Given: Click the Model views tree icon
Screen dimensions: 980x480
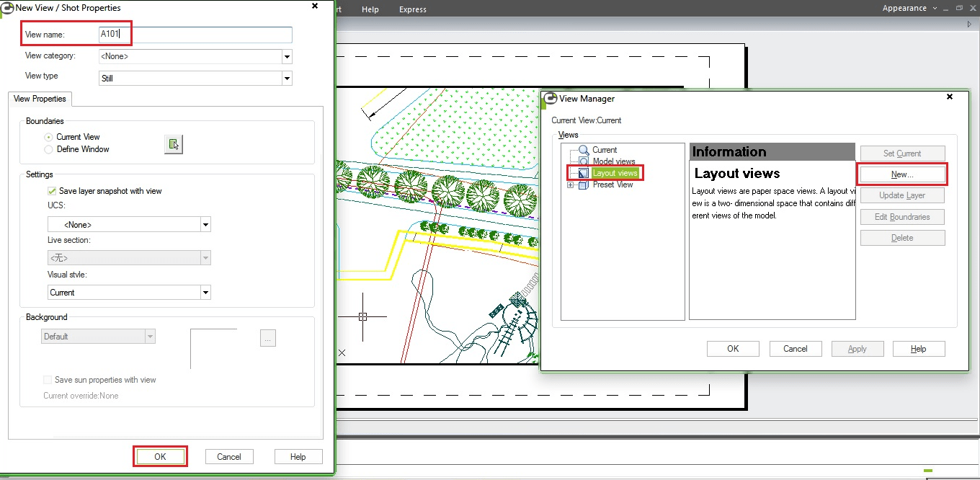Looking at the screenshot, I should [584, 161].
